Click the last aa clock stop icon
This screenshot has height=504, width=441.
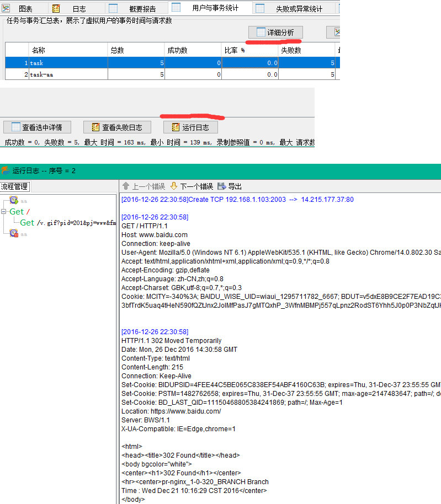click(x=14, y=234)
